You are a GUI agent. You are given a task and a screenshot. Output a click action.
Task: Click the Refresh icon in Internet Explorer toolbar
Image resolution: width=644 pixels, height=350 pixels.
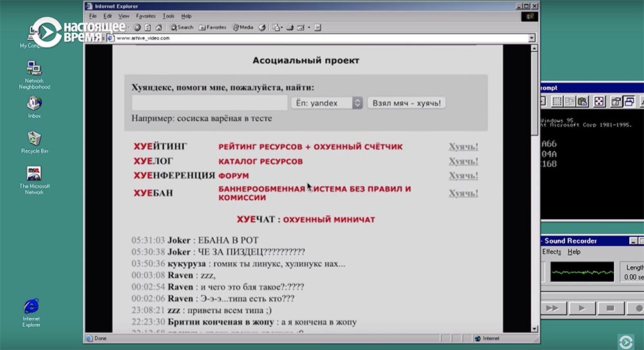147,28
